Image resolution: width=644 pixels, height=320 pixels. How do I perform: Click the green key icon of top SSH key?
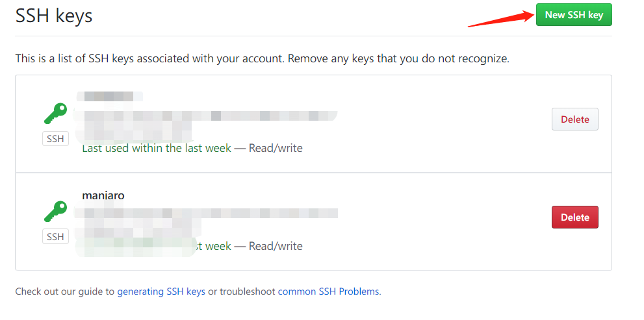pos(55,114)
